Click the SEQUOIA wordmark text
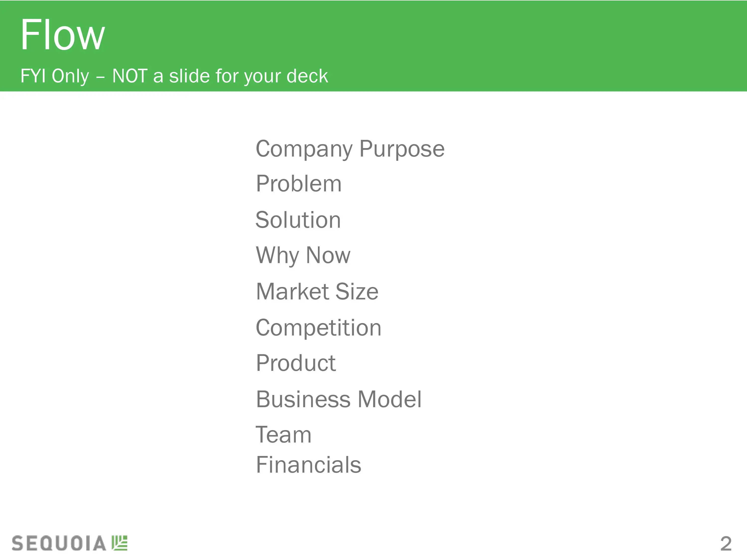Viewport: 747px width, 560px height. 59,544
